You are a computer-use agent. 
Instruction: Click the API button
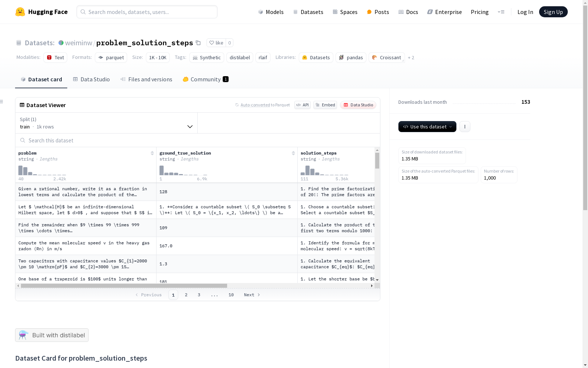[x=302, y=105]
